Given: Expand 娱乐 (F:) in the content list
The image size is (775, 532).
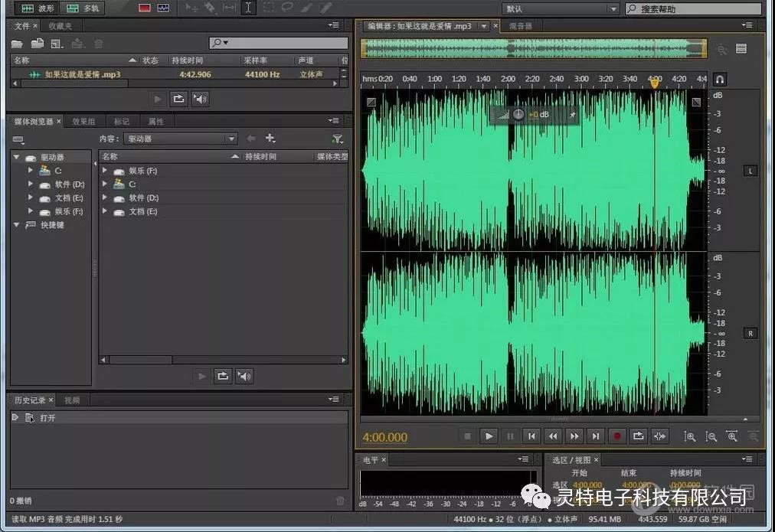Looking at the screenshot, I should [105, 171].
